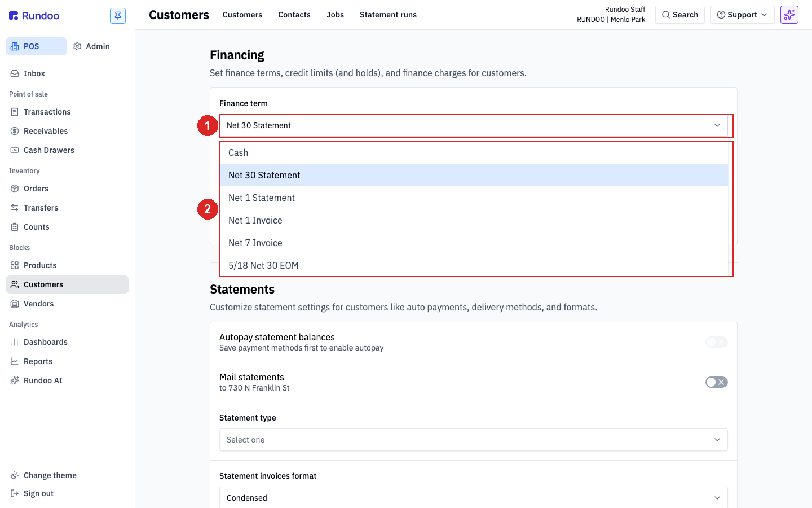
Task: Open Cash Drawers page
Action: [68, 150]
